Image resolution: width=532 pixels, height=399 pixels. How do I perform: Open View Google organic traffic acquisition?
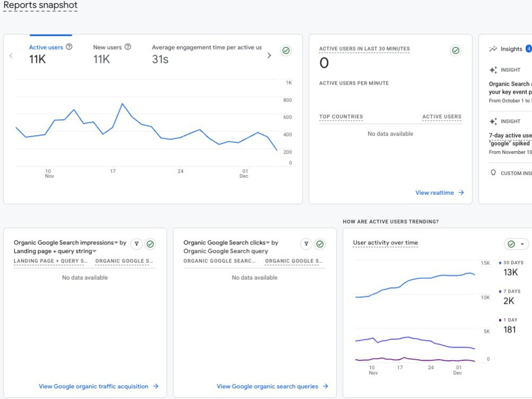[98, 386]
